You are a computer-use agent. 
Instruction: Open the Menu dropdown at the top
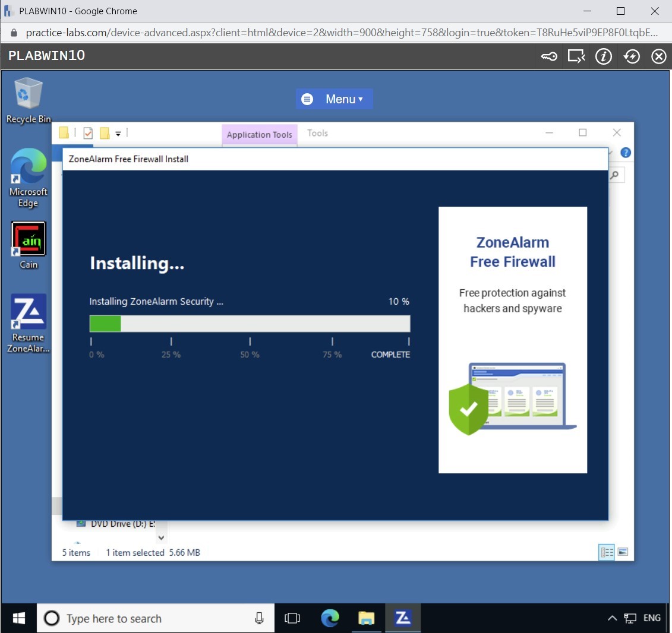coord(335,99)
